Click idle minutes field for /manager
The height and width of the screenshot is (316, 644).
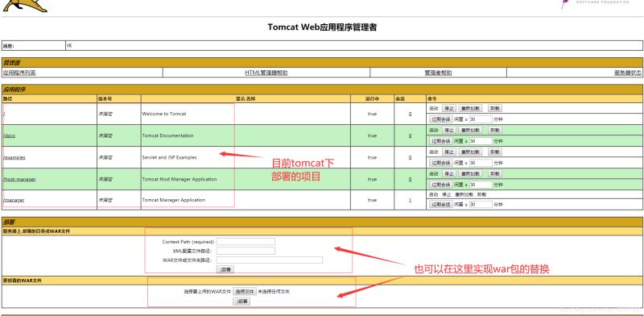(x=481, y=204)
